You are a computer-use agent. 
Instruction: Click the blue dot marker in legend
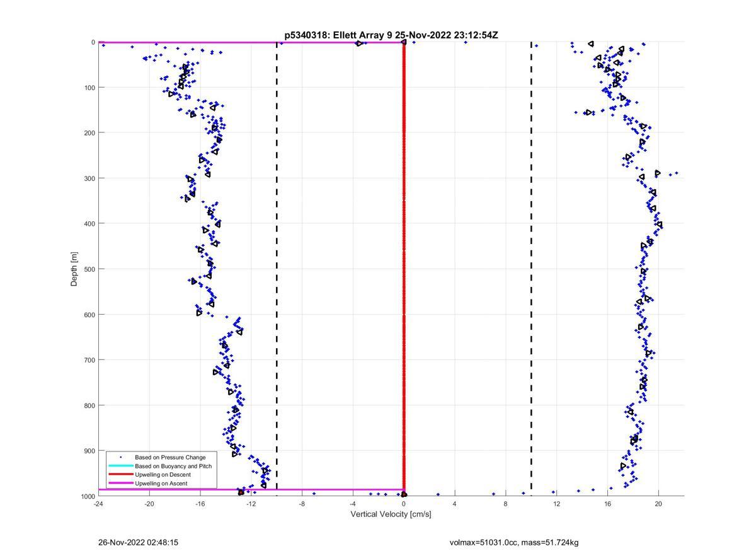(120, 457)
